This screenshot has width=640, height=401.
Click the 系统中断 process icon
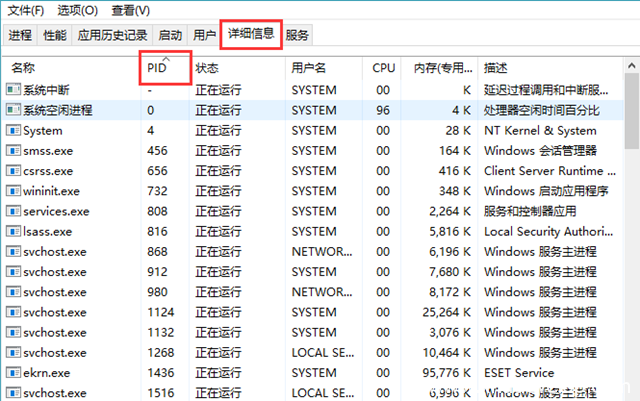[x=13, y=90]
